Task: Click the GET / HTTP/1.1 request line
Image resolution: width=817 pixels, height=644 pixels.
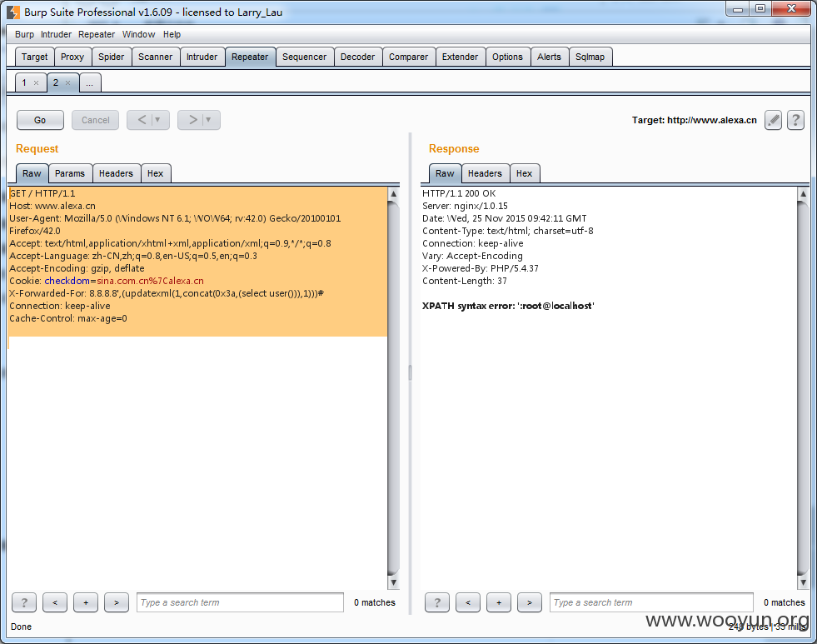Action: [x=42, y=193]
